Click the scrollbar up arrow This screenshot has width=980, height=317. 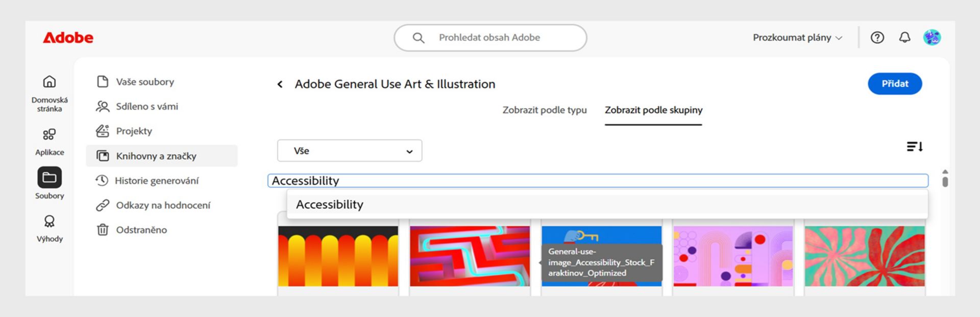[945, 172]
